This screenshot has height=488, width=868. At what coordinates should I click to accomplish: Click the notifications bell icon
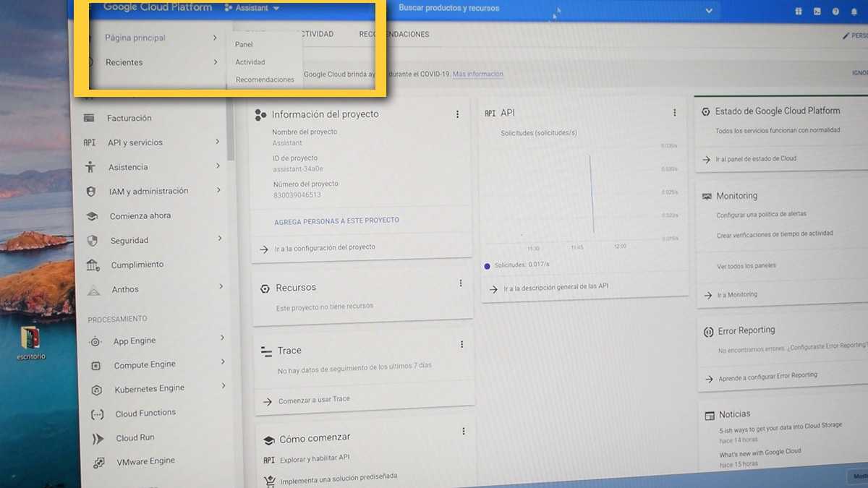(x=854, y=12)
